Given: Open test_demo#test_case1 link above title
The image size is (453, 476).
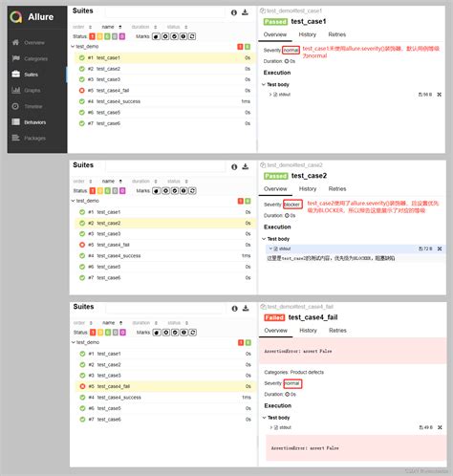Looking at the screenshot, I should pos(294,11).
